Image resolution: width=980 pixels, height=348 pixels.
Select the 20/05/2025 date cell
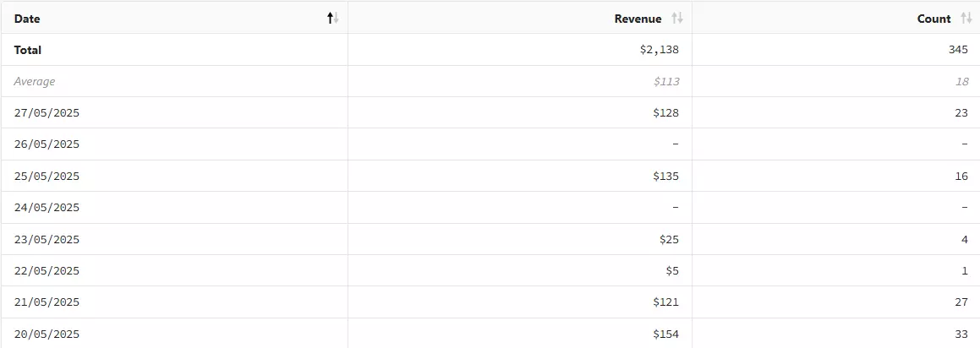47,334
